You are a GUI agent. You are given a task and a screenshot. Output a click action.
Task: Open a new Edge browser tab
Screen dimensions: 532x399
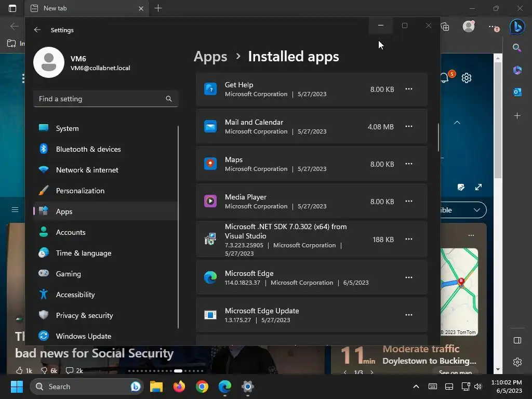click(x=158, y=8)
